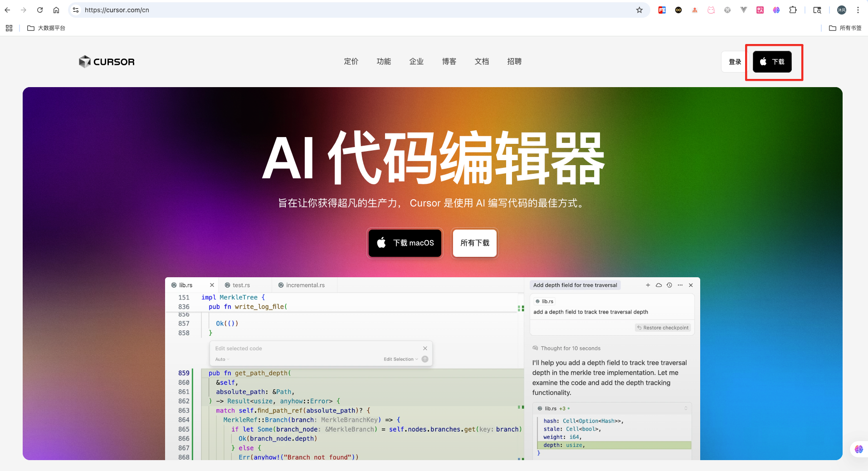Start a new chat with the plus icon

(x=648, y=285)
